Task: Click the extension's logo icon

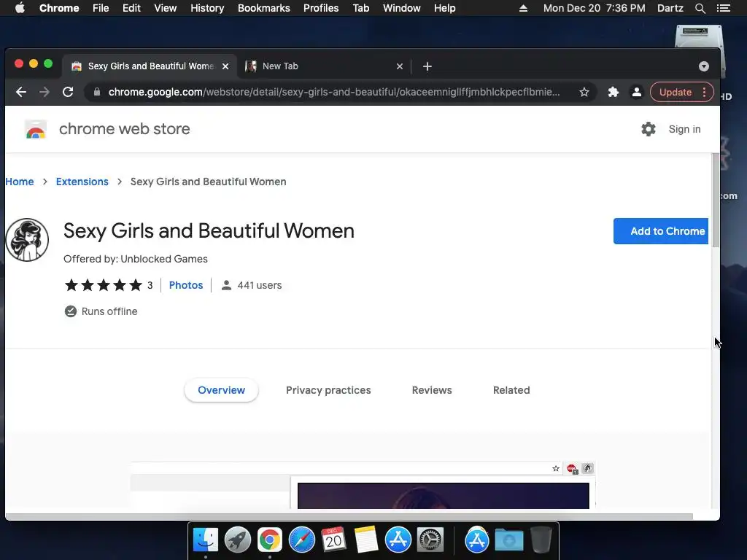Action: (x=27, y=240)
